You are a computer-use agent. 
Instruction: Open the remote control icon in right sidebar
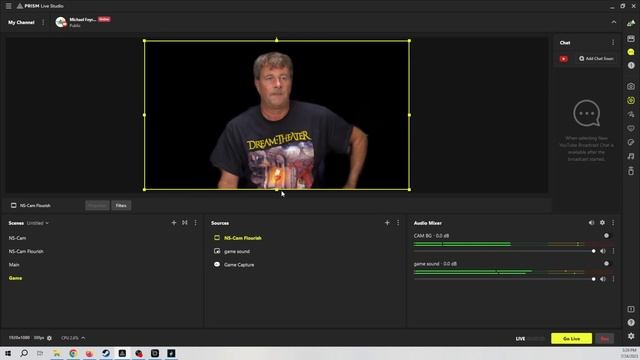pos(631,171)
